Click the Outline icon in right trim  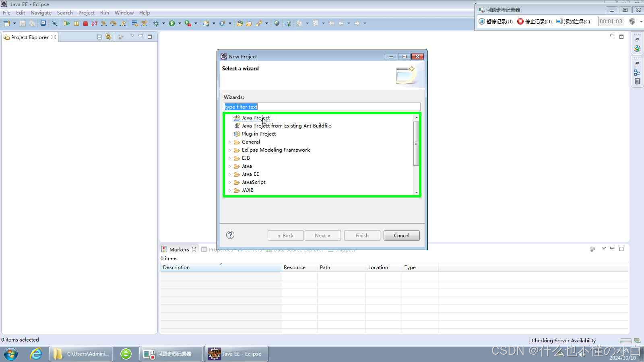click(637, 72)
